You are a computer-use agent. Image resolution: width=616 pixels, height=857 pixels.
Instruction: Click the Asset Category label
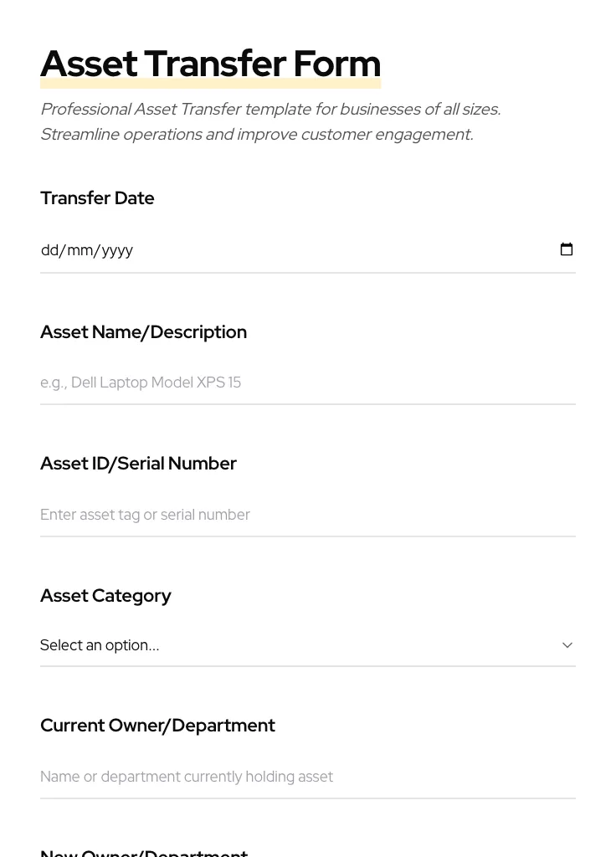[105, 595]
